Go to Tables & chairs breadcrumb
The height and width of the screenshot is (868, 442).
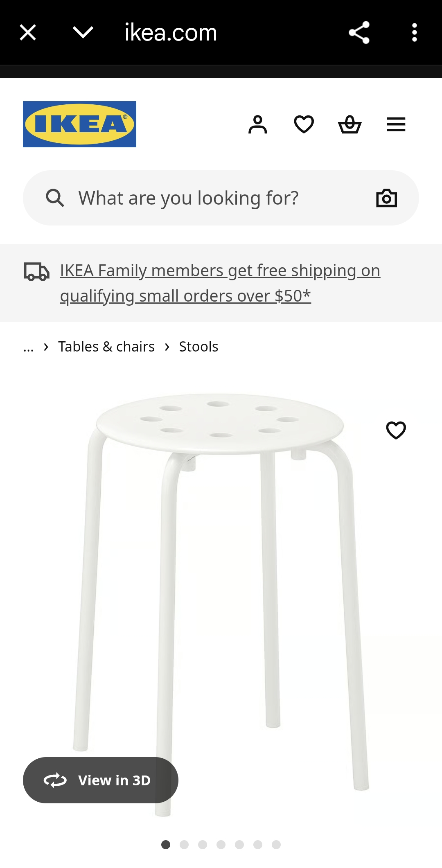(x=106, y=347)
